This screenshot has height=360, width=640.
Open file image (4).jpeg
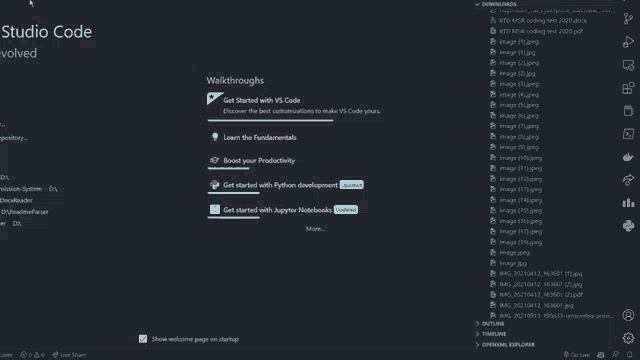tap(519, 95)
